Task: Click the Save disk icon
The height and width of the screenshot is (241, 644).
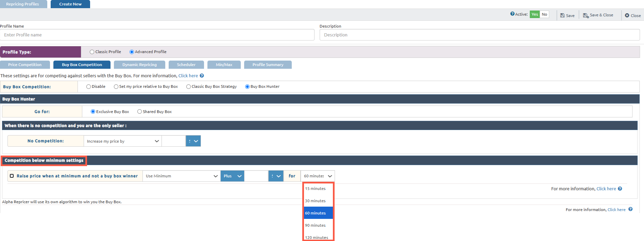Action: [562, 15]
